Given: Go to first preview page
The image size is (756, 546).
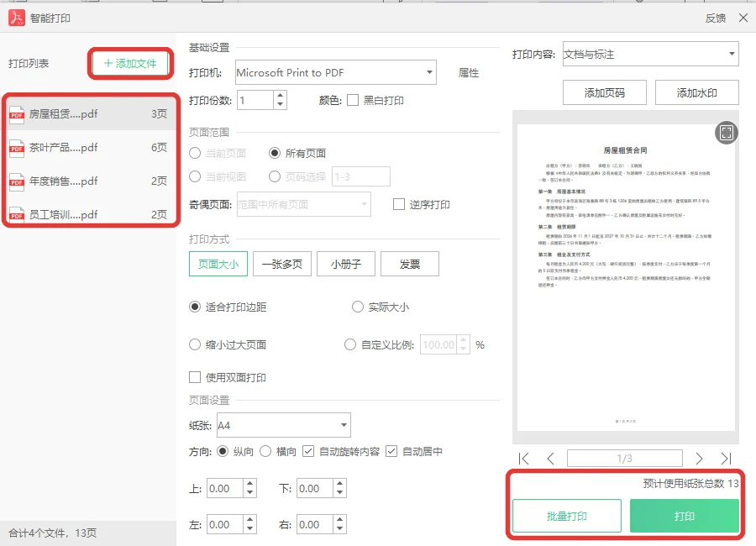Looking at the screenshot, I should pyautogui.click(x=523, y=458).
